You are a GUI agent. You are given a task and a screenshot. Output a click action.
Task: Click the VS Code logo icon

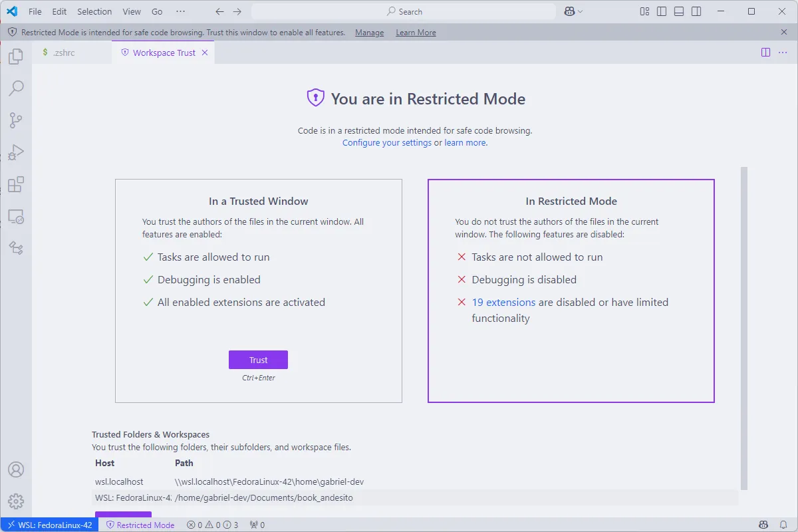tap(12, 11)
